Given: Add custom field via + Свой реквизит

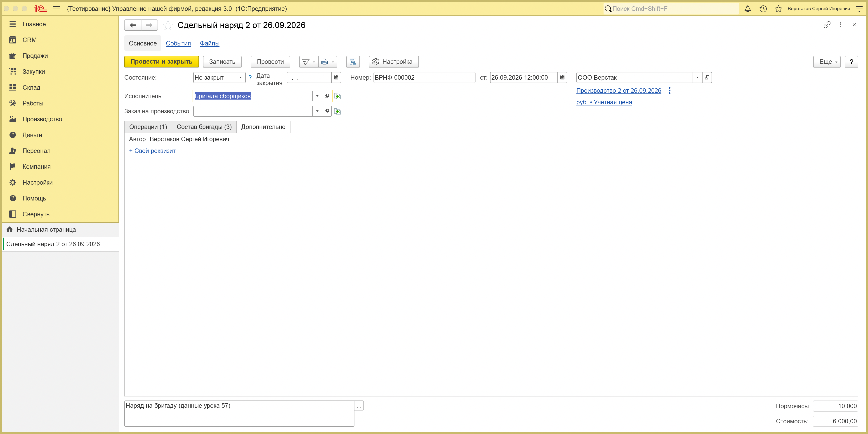Looking at the screenshot, I should [x=152, y=151].
